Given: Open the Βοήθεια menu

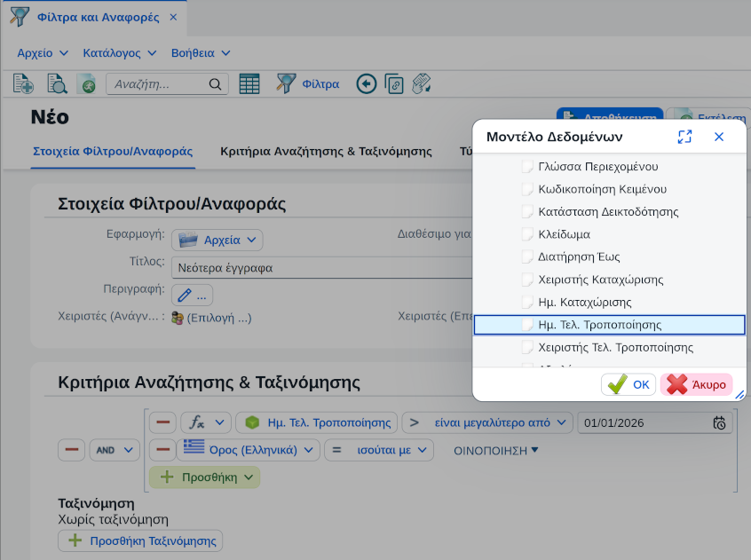Looking at the screenshot, I should click(201, 52).
